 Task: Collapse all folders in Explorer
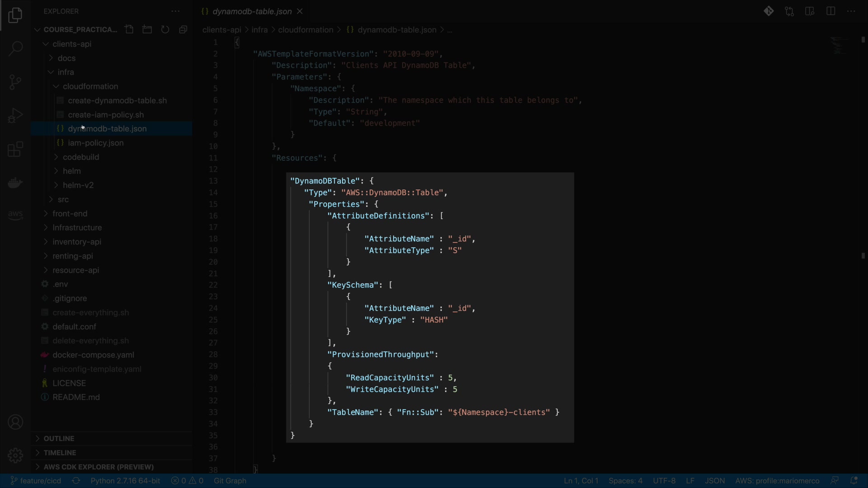[183, 30]
